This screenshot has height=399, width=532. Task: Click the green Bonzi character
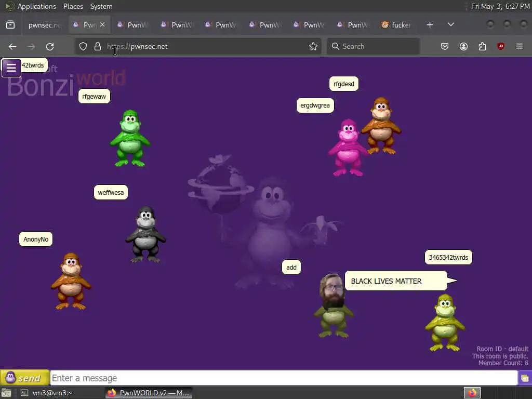pyautogui.click(x=130, y=138)
